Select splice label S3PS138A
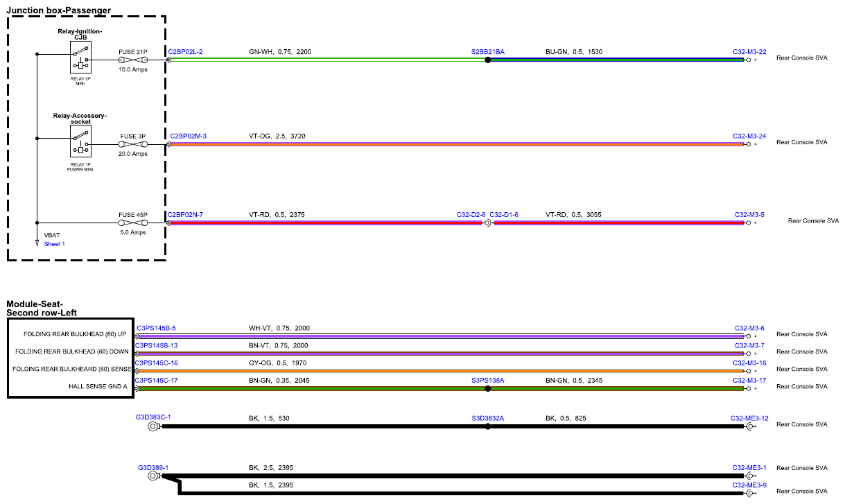This screenshot has width=845, height=504. coord(488,380)
